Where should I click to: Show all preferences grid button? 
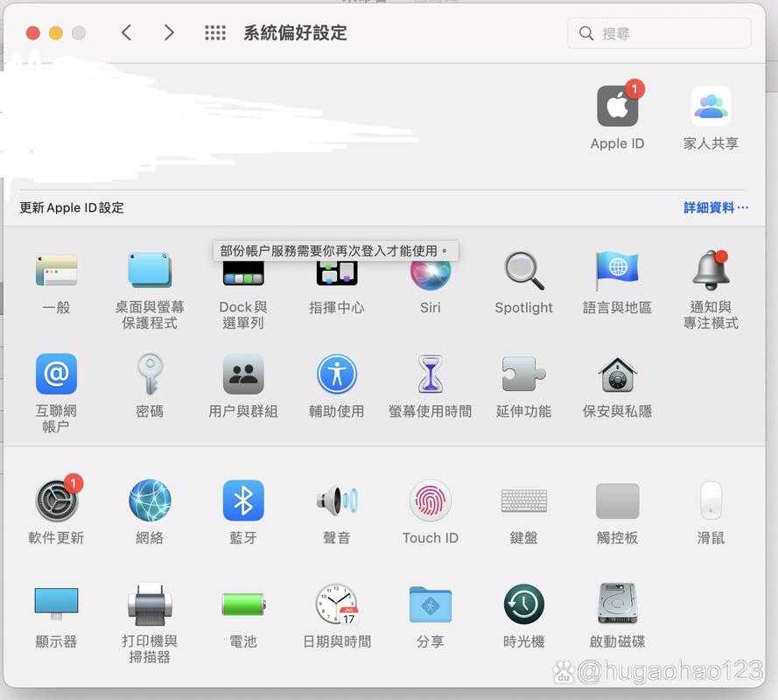click(214, 33)
